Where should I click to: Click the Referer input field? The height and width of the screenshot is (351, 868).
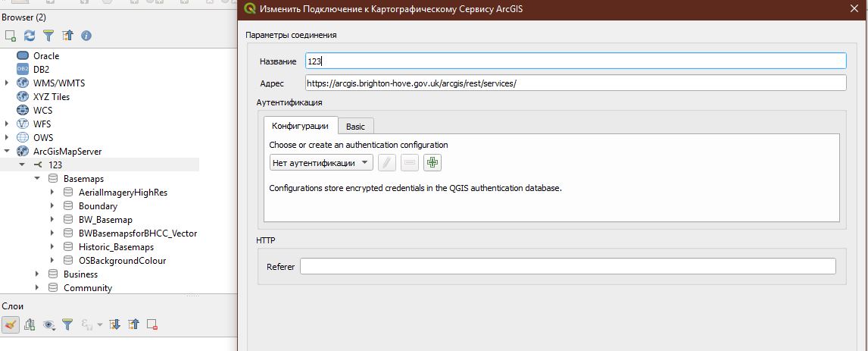568,266
